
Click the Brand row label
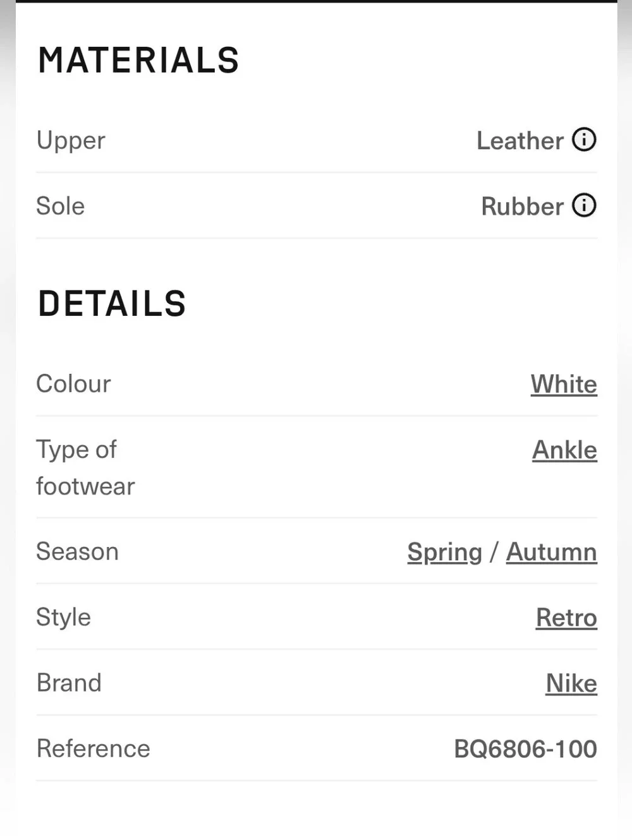69,683
